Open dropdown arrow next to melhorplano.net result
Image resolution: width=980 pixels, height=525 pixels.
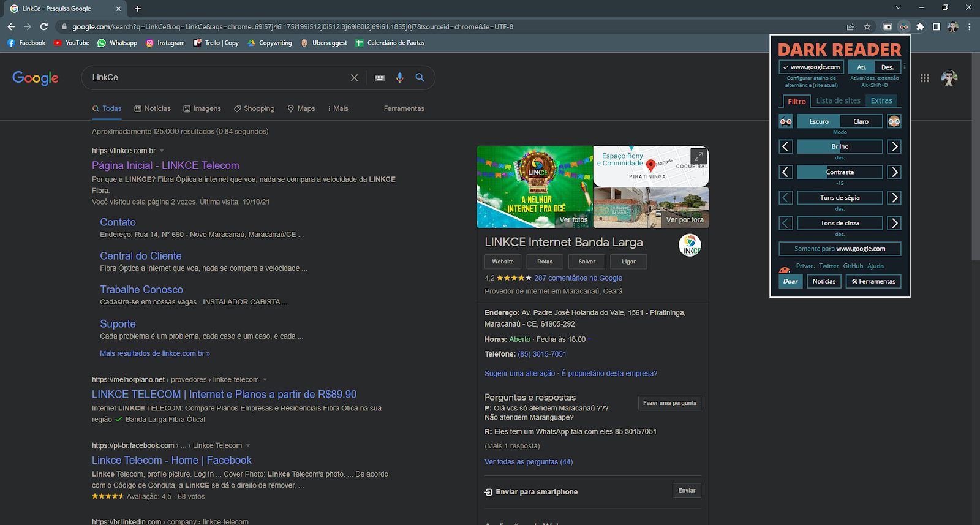[265, 380]
